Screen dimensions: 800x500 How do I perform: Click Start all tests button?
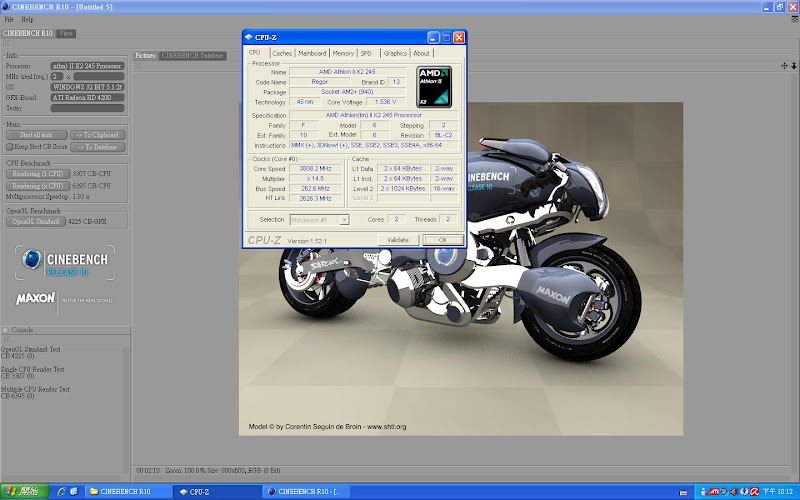click(37, 135)
